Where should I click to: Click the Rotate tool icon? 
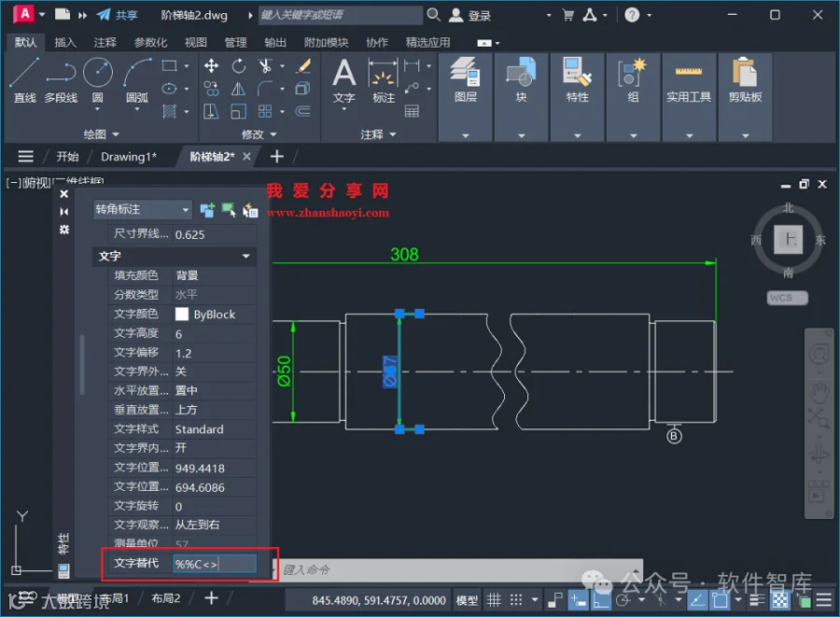(x=238, y=66)
